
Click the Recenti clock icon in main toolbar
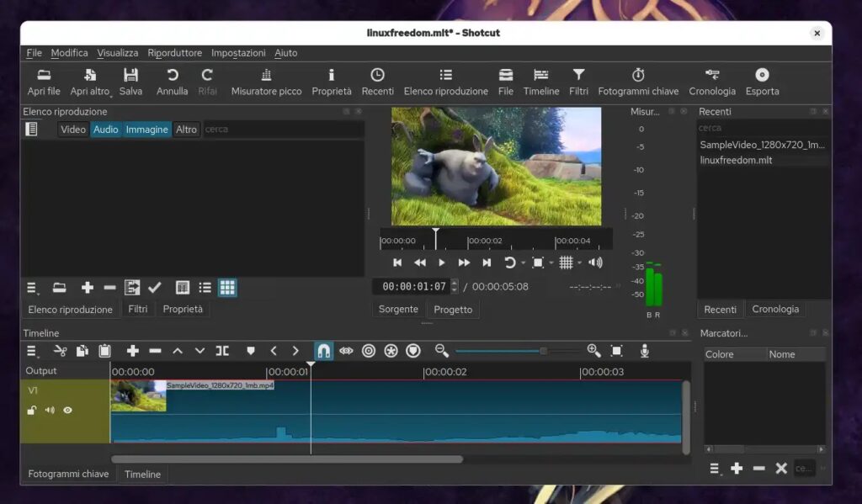click(x=377, y=75)
